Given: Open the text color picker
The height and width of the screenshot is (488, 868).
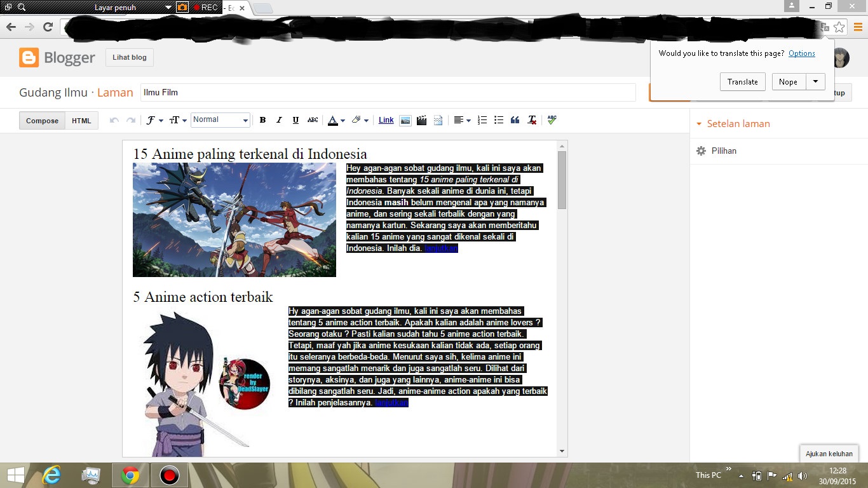Looking at the screenshot, I should 336,120.
